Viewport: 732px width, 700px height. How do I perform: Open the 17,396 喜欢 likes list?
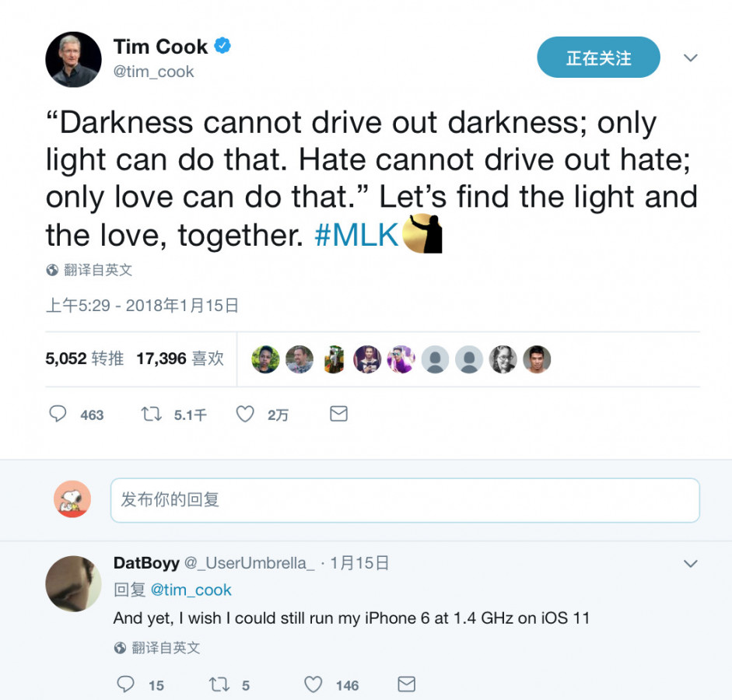pos(180,359)
